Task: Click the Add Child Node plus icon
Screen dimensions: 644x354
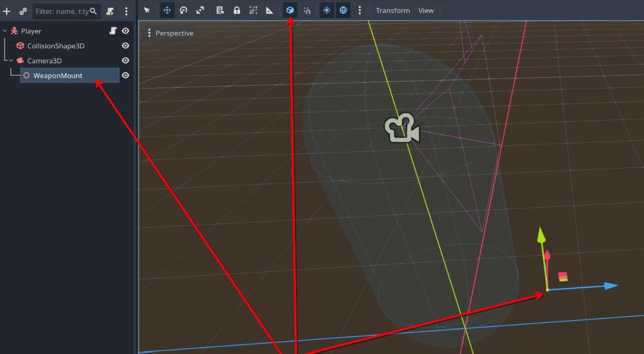Action: coord(7,11)
